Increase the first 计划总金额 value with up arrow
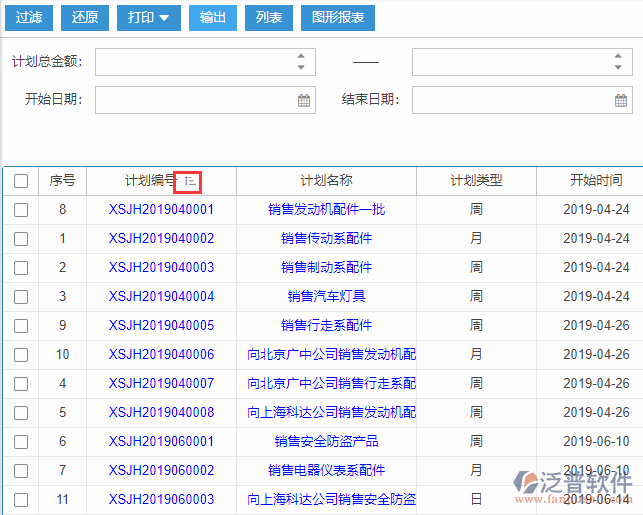Screen dimensions: 643x515 pyautogui.click(x=301, y=57)
